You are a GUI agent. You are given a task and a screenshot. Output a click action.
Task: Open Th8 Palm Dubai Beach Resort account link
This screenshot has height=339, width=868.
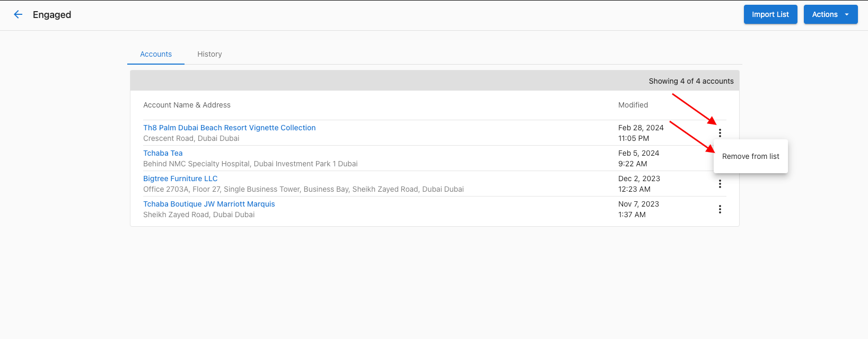(x=229, y=128)
